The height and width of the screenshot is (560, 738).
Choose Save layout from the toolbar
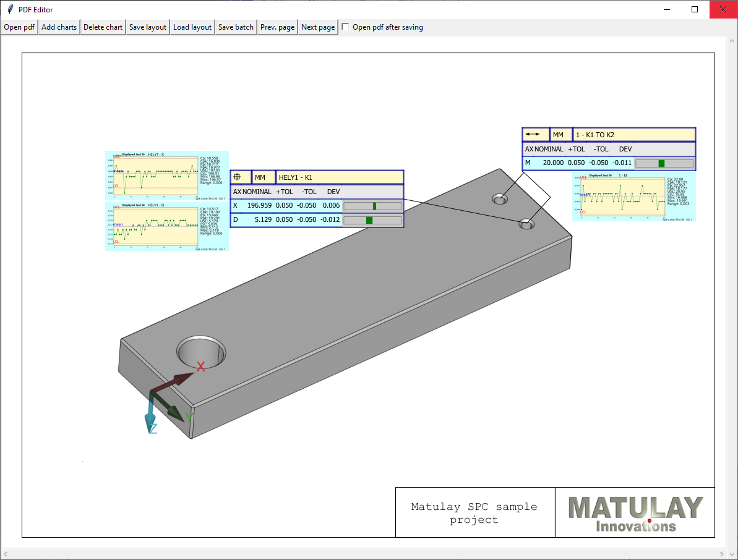tap(148, 27)
